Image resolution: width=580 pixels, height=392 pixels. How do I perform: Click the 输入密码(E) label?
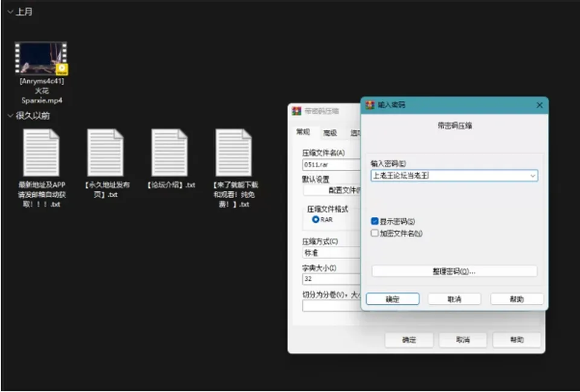(x=388, y=164)
